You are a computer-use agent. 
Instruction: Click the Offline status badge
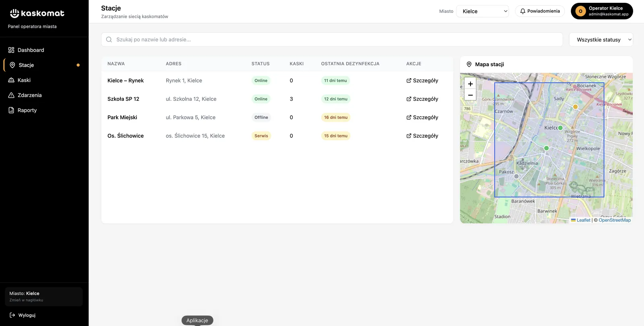pos(261,118)
